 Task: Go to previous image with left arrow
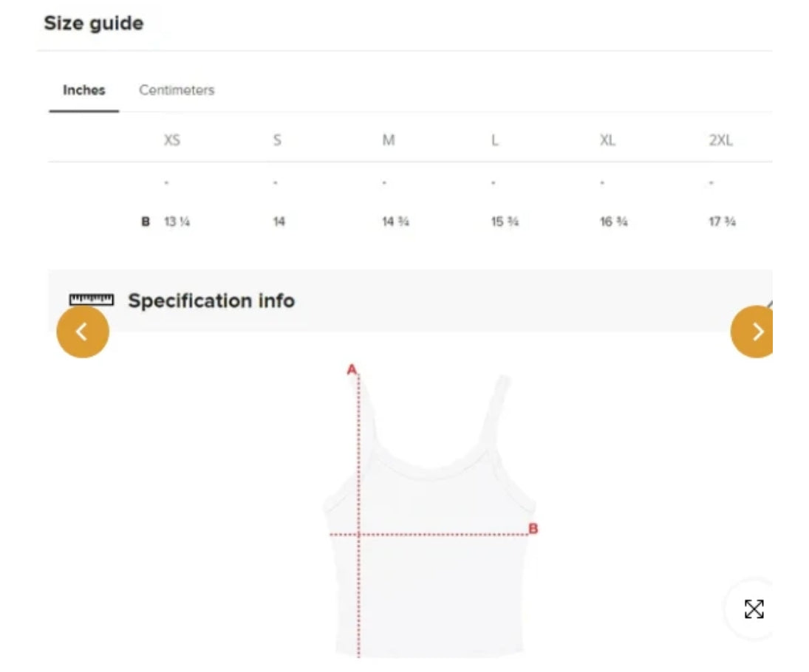point(83,332)
